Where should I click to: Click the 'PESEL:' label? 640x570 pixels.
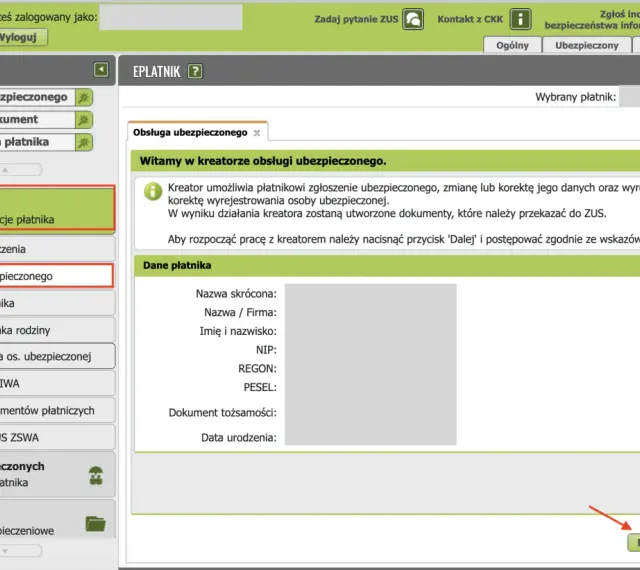(260, 387)
